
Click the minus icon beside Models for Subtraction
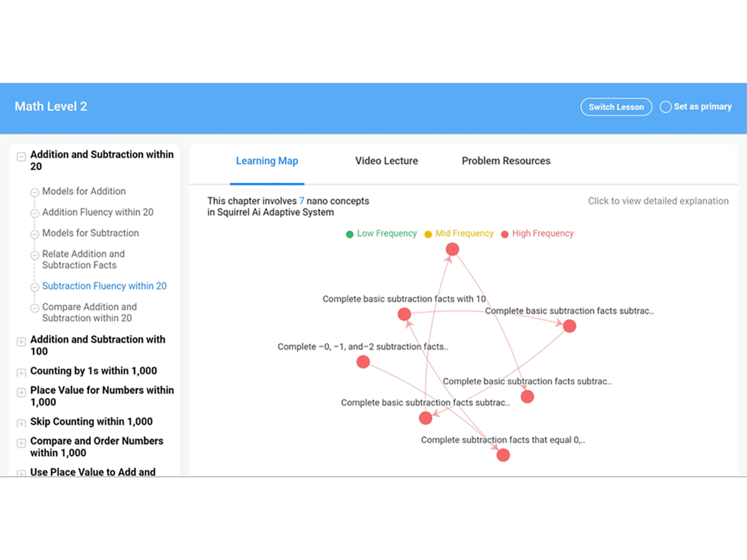tap(35, 234)
